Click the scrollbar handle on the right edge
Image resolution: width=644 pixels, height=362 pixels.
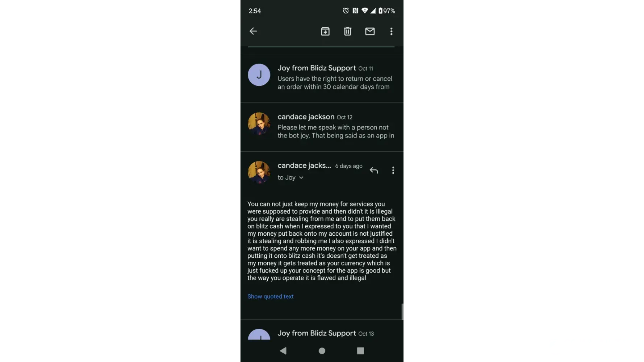click(x=402, y=312)
